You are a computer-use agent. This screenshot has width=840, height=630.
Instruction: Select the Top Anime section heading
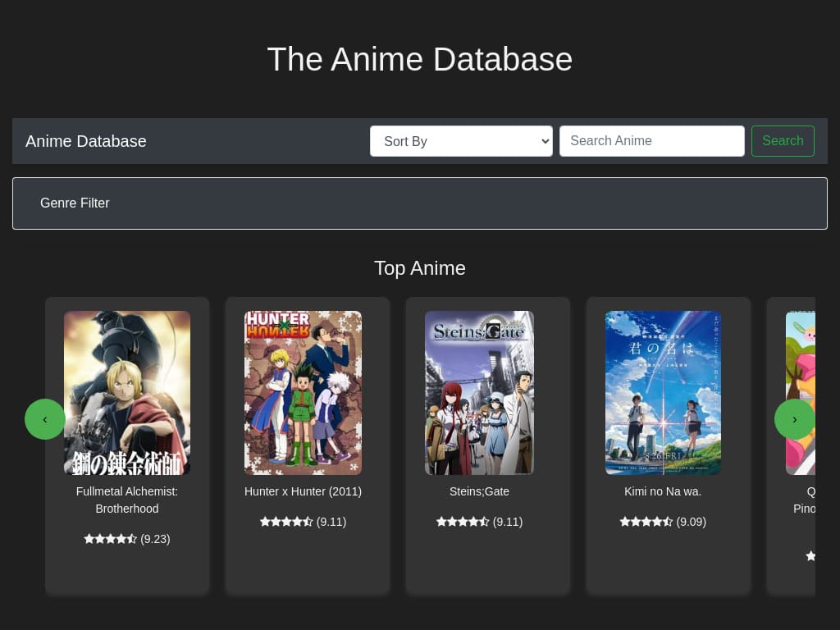tap(419, 268)
